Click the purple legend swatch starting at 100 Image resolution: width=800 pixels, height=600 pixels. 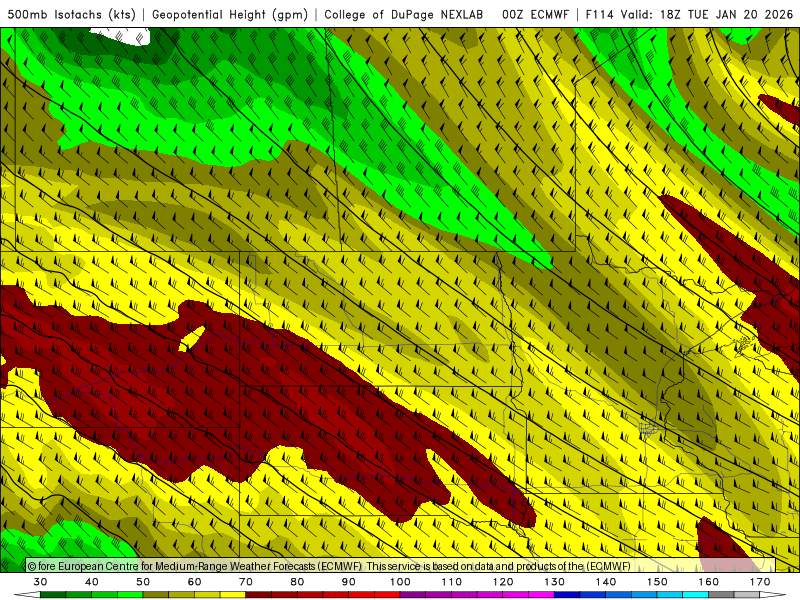[x=413, y=595]
